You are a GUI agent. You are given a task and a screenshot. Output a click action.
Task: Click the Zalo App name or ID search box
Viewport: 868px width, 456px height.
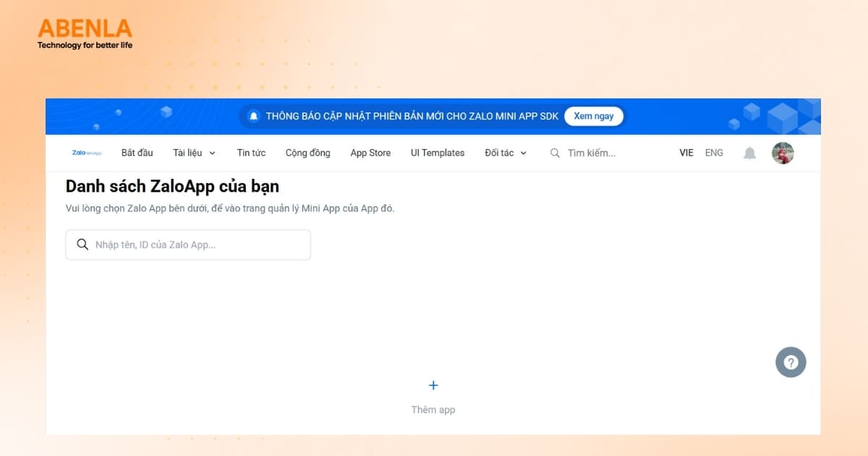[x=188, y=245]
